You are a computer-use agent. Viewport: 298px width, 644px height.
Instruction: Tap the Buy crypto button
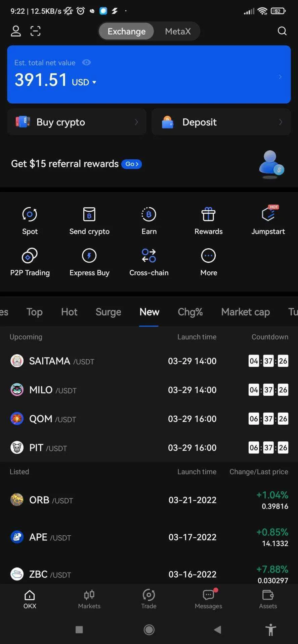point(77,122)
